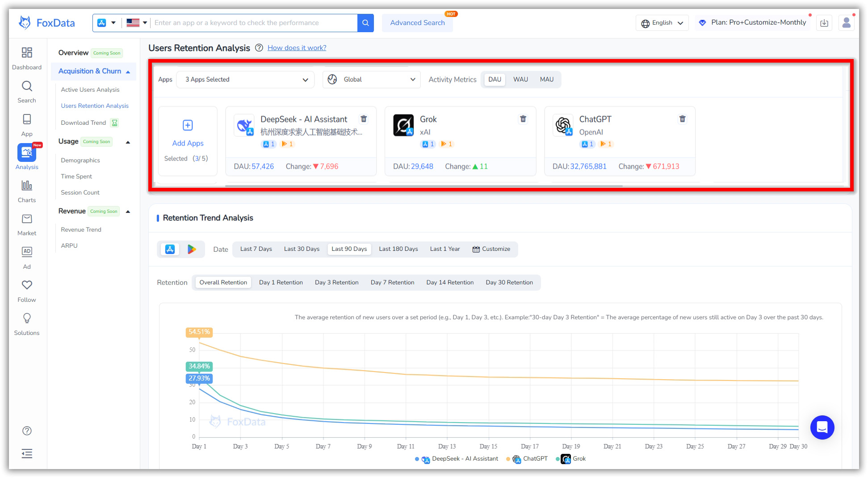Select the Google Play platform icon in trend filter
The height and width of the screenshot is (478, 868).
(192, 249)
